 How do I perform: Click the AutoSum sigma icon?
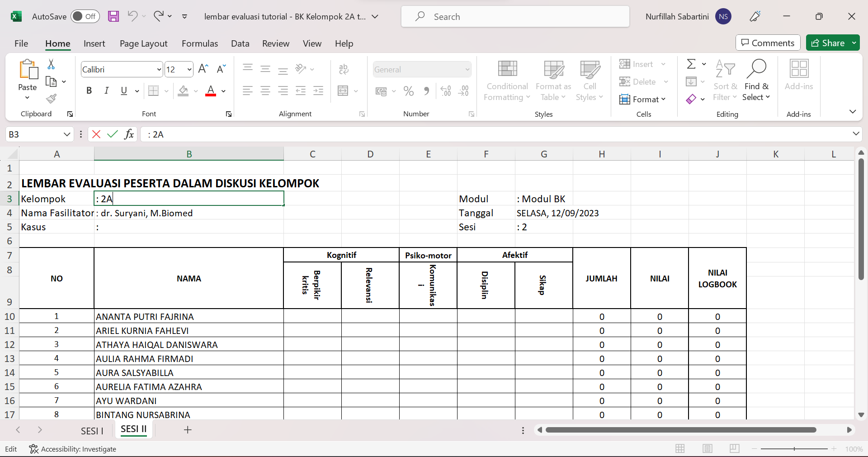691,64
